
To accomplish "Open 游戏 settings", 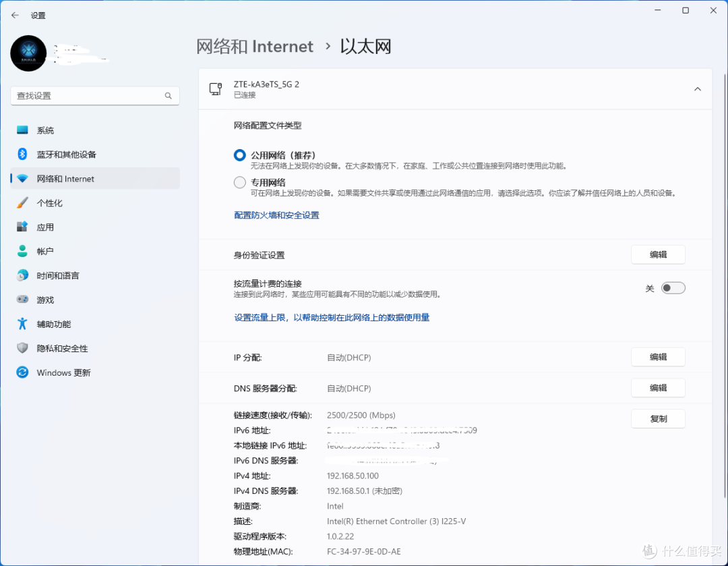I will (95, 300).
